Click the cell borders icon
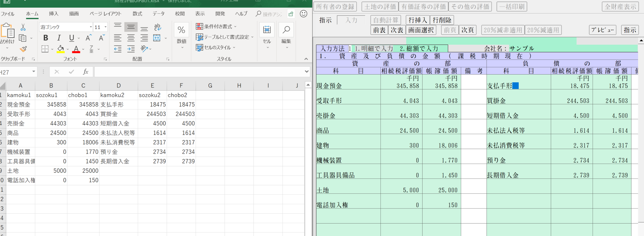Image resolution: width=644 pixels, height=236 pixels. [45, 49]
